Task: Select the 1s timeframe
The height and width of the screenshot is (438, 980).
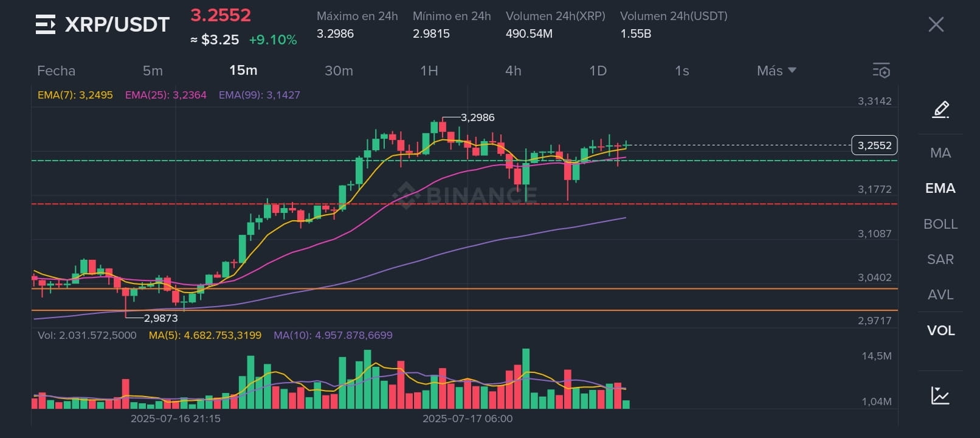Action: pos(682,71)
